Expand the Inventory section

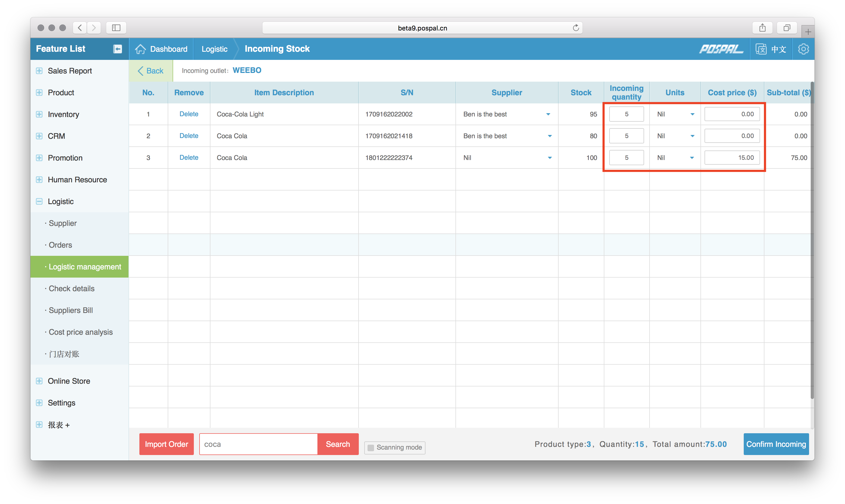[39, 115]
